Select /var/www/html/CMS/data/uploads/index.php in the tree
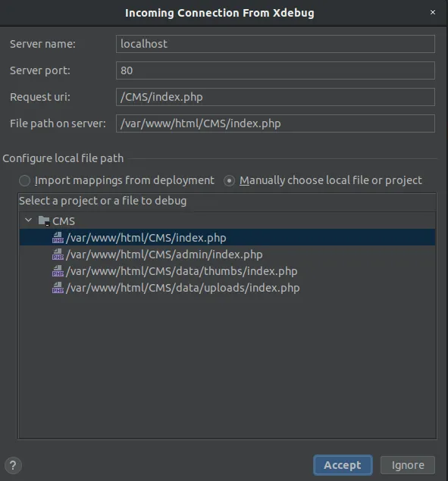This screenshot has width=448, height=481. tap(227, 288)
